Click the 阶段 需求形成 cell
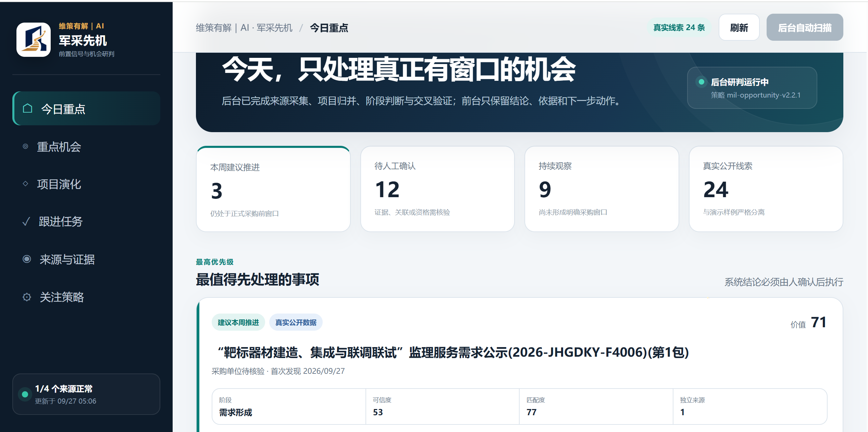 (x=289, y=406)
